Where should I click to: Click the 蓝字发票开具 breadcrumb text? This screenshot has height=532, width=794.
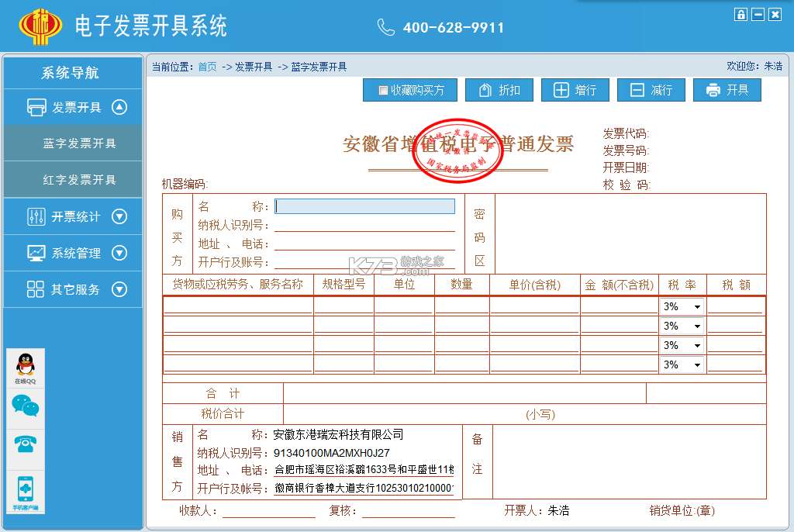pos(319,67)
